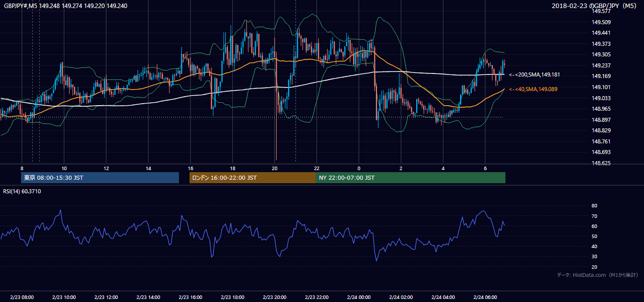Viewport: 644px width, 302px height.
Task: Click the 149.237 price axis label
Action: tap(601, 65)
